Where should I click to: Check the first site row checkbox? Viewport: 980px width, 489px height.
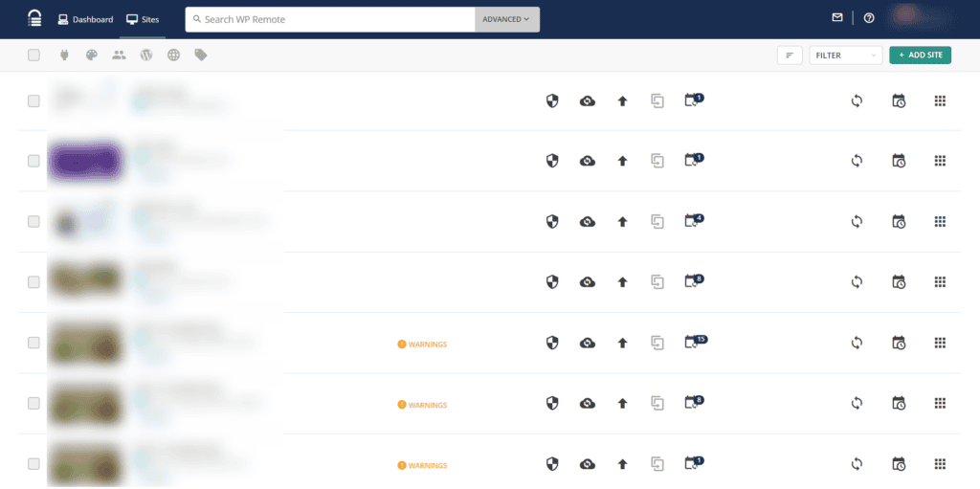point(33,101)
